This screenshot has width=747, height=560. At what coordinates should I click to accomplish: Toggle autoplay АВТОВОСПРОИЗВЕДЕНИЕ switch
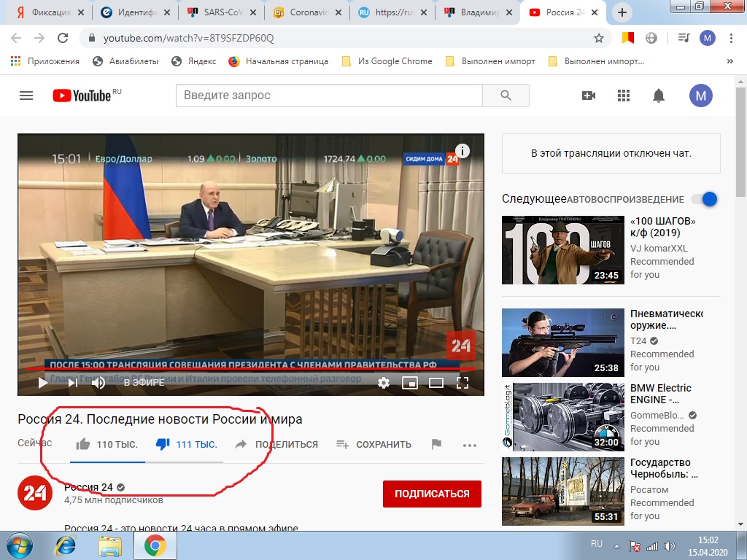pyautogui.click(x=704, y=199)
